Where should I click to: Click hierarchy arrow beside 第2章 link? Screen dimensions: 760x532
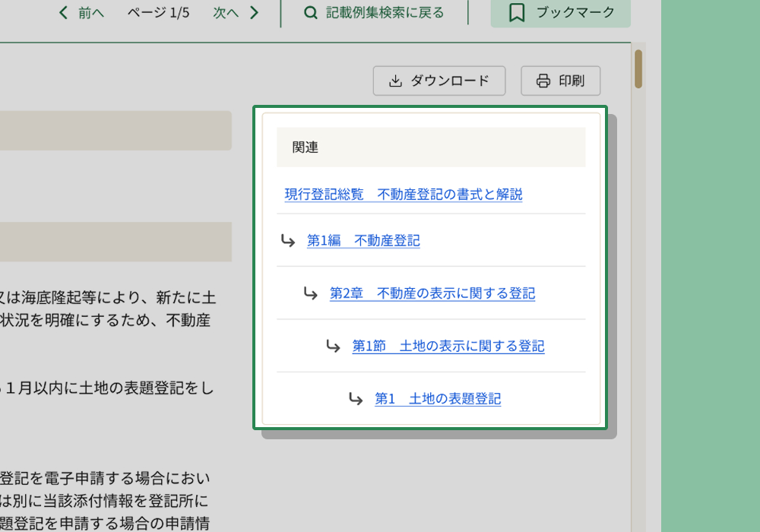point(311,293)
